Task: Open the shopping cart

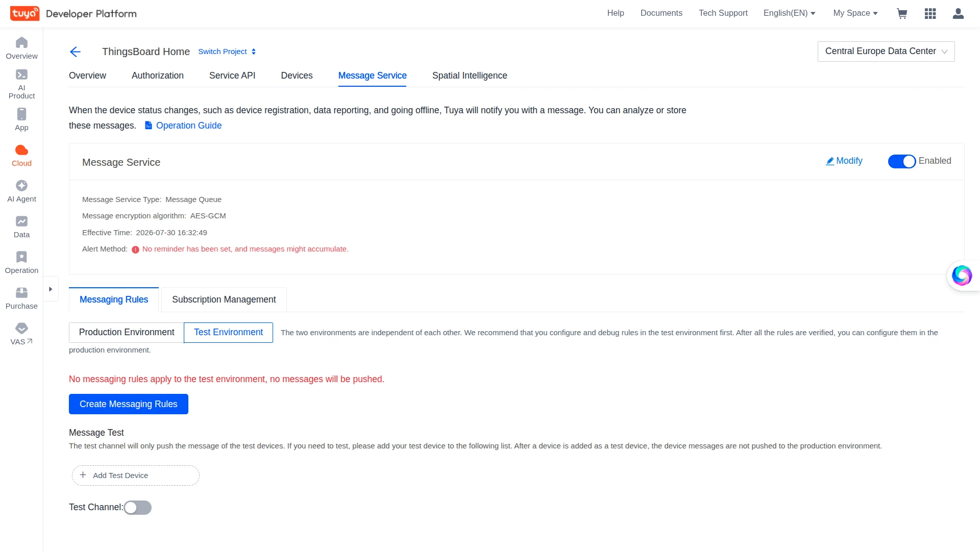Action: tap(902, 13)
